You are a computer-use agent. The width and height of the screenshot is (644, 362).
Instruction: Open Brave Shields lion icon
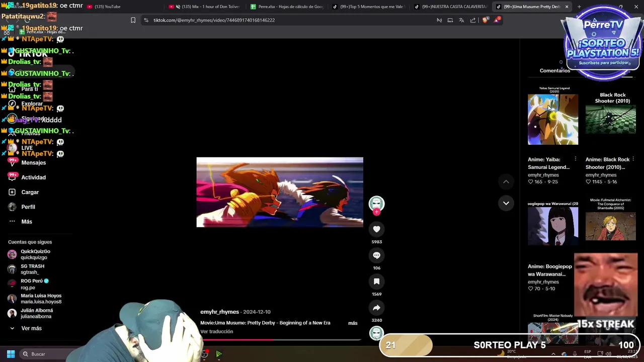485,20
